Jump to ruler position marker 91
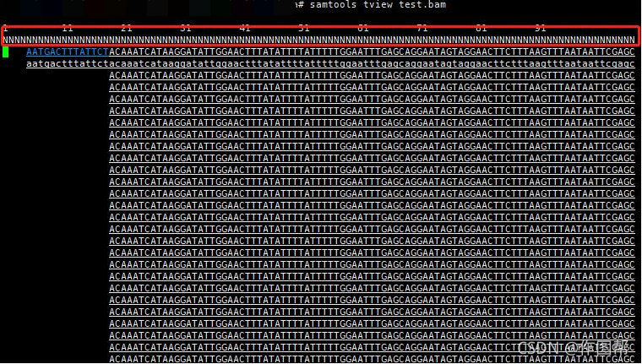The height and width of the screenshot is (364, 642). tap(541, 28)
